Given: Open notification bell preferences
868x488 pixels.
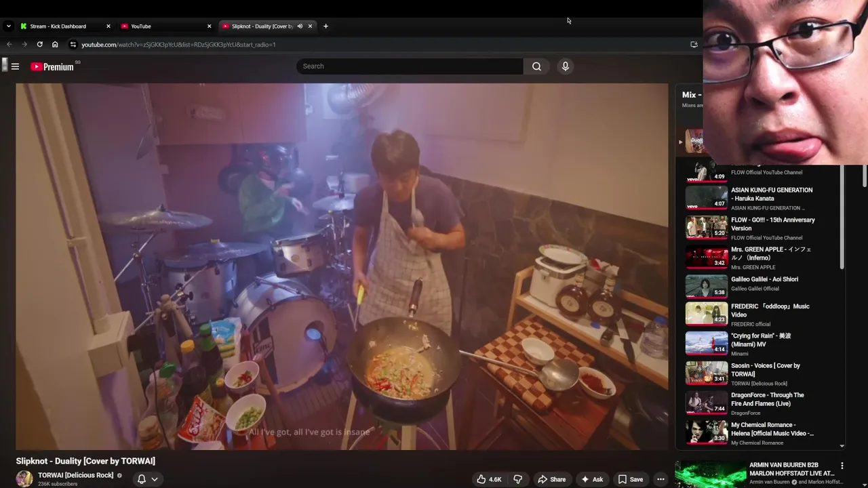Looking at the screenshot, I should [x=142, y=479].
